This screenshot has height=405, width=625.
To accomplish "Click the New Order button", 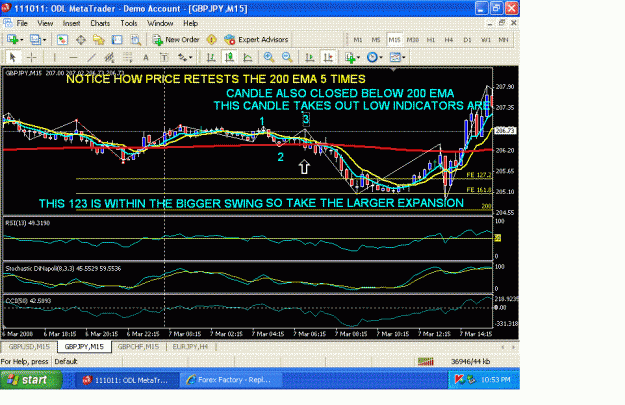I will [x=176, y=39].
